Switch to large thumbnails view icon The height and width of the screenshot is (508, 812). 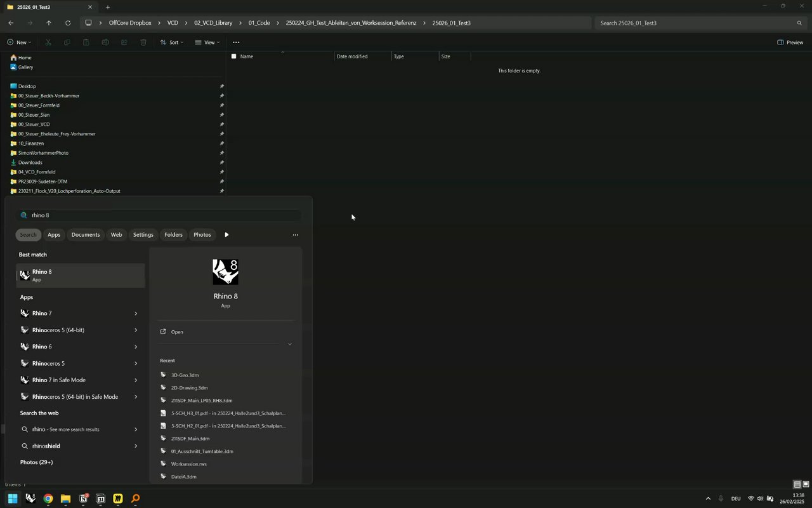[x=806, y=485]
